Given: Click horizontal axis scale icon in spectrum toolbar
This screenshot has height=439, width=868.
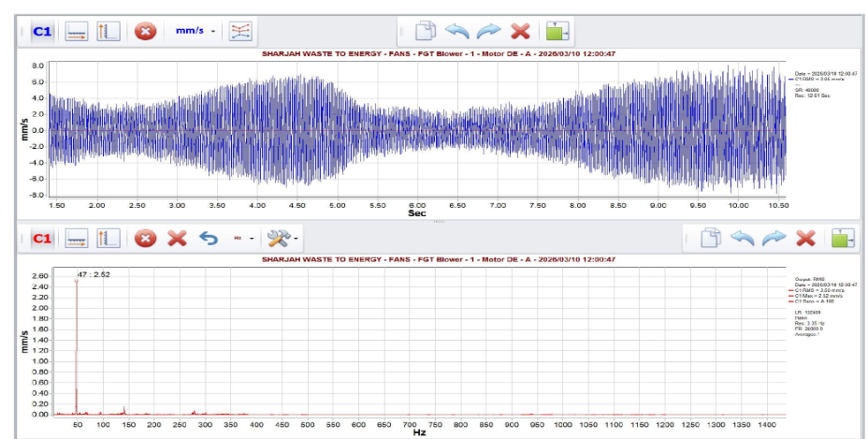Looking at the screenshot, I should tap(76, 239).
